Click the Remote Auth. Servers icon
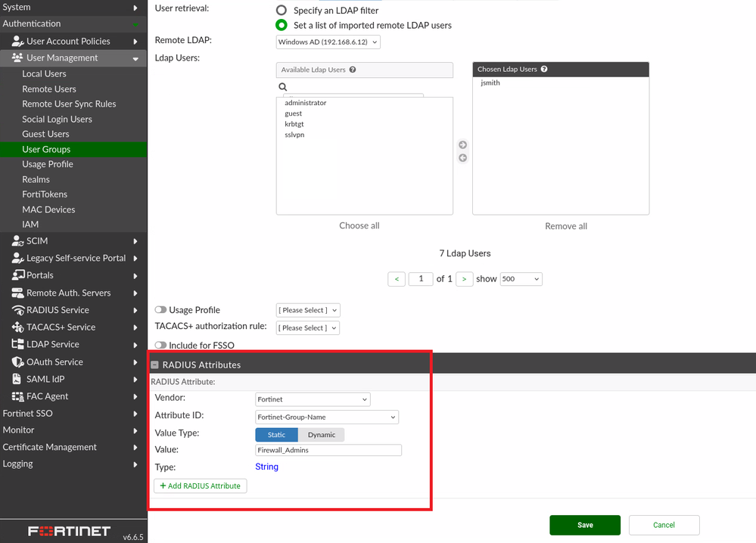Screen dimensions: 756x543 point(18,293)
